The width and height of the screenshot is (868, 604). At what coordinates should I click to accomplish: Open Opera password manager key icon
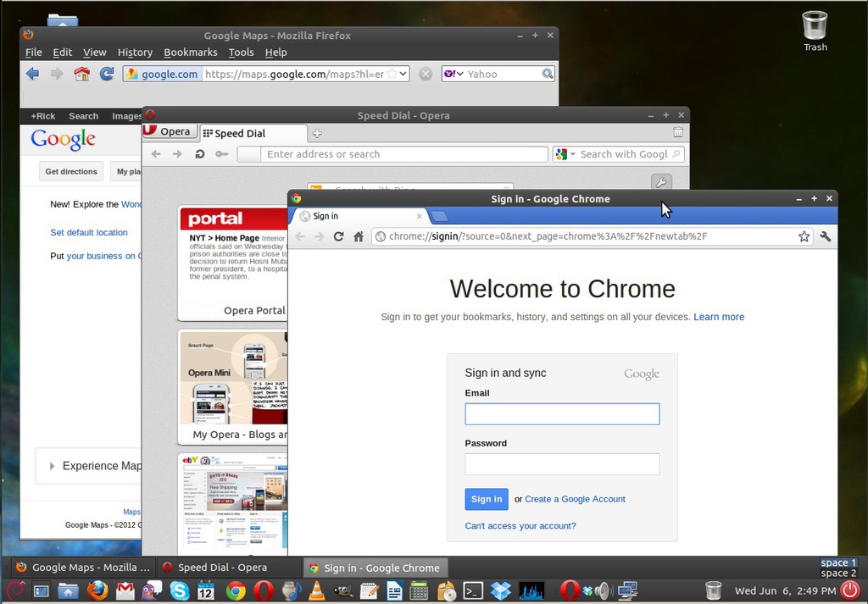click(x=221, y=154)
